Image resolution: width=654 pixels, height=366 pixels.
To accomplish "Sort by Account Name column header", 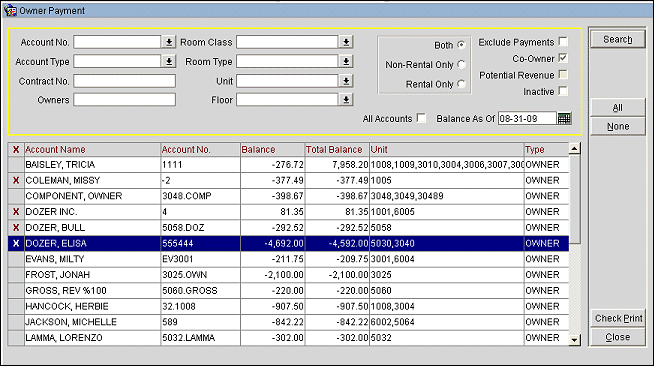I will (92, 150).
